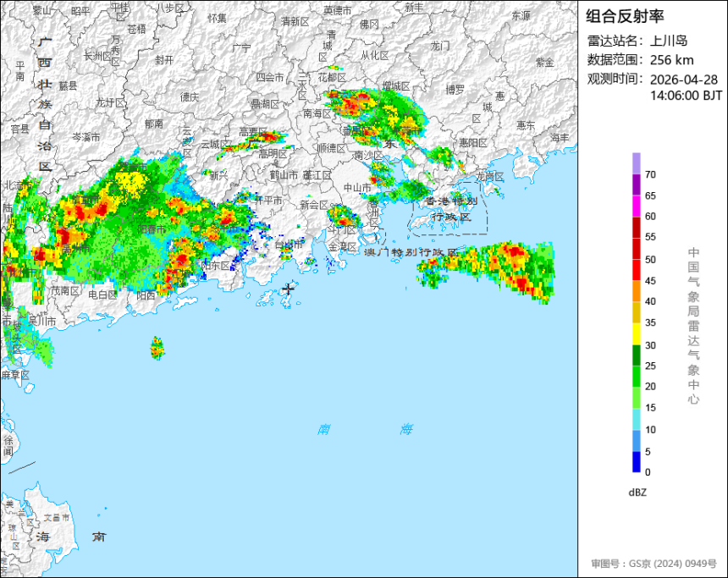The height and width of the screenshot is (578, 728).
Task: Click the 文昌市 label on Hainan
Action: pyautogui.click(x=57, y=517)
